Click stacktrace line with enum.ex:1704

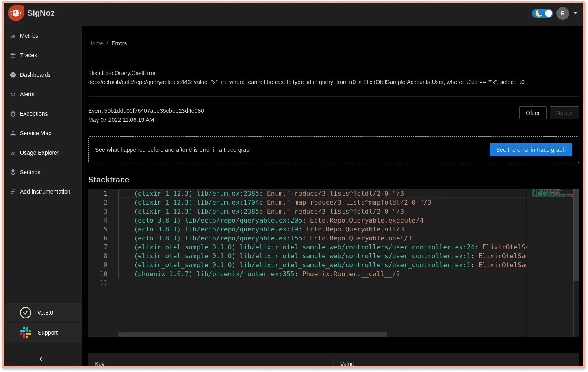(x=283, y=202)
